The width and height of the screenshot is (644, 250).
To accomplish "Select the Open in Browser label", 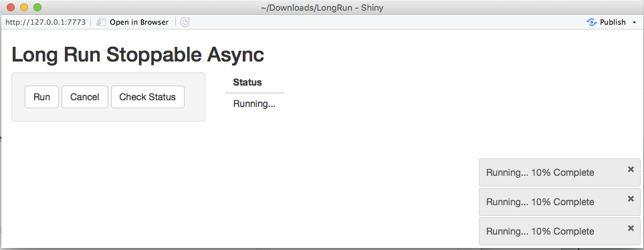I will point(139,22).
